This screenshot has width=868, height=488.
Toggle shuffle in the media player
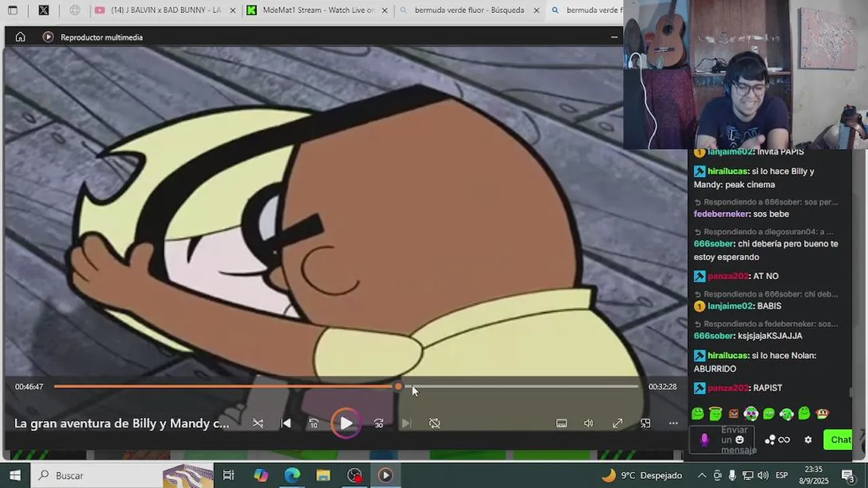(258, 423)
